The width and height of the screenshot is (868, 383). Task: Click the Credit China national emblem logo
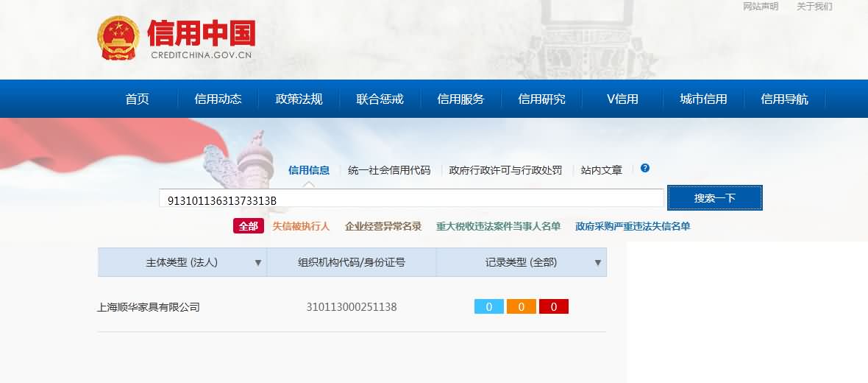click(x=118, y=38)
